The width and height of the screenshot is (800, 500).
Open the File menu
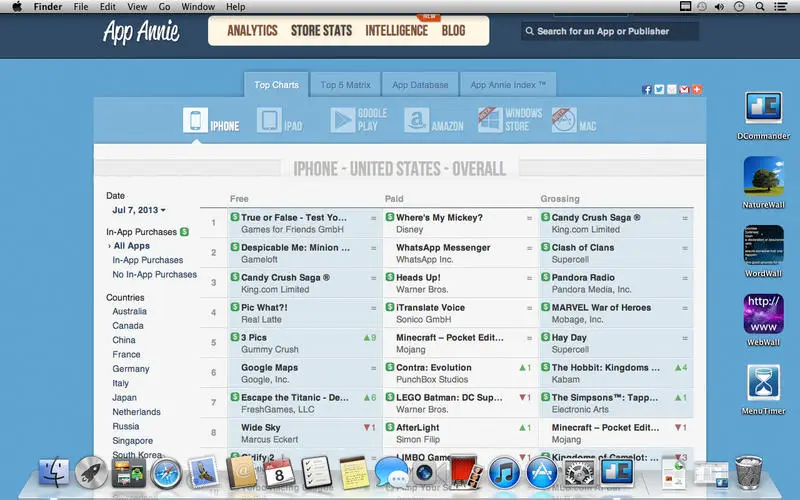tap(81, 7)
